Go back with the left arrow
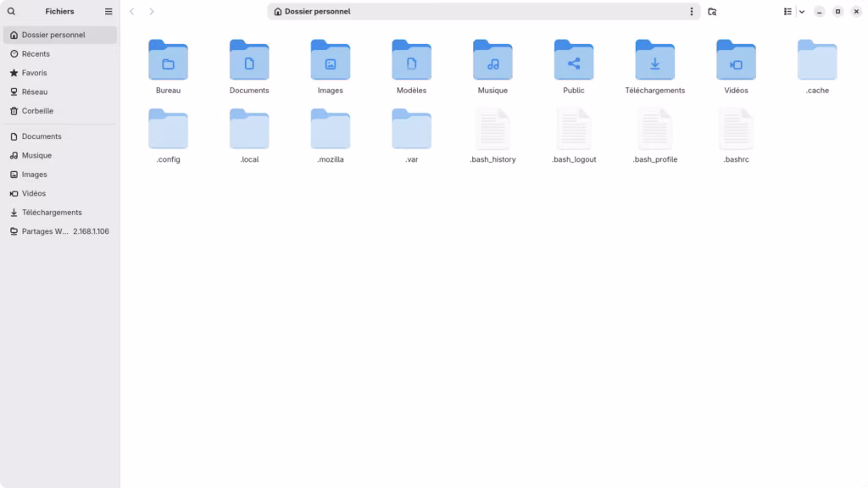This screenshot has width=868, height=488. (131, 11)
